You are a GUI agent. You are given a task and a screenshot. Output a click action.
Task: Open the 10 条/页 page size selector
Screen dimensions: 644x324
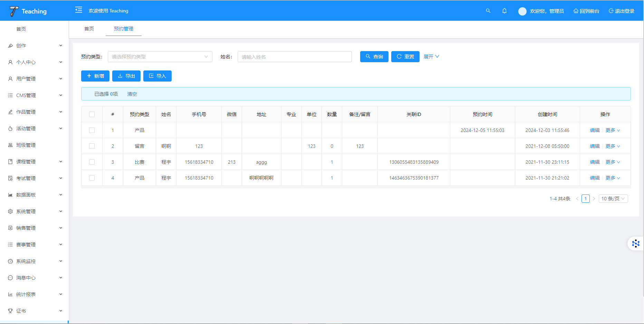click(613, 199)
